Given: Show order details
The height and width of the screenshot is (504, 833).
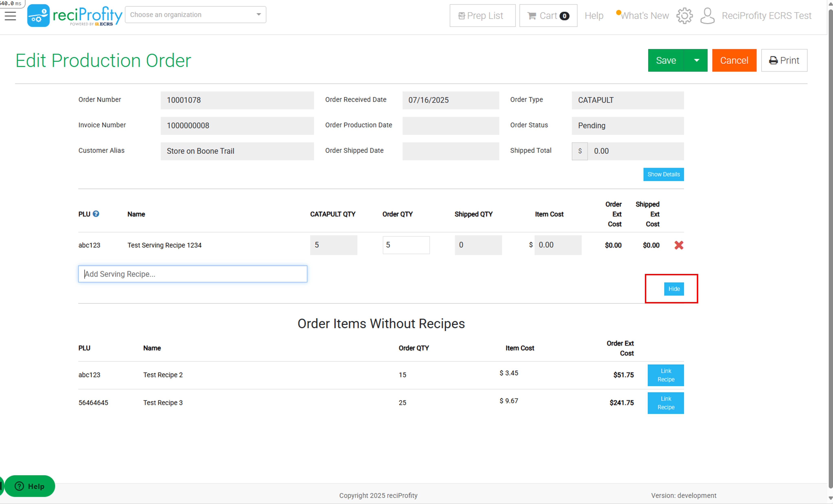Looking at the screenshot, I should click(x=663, y=175).
